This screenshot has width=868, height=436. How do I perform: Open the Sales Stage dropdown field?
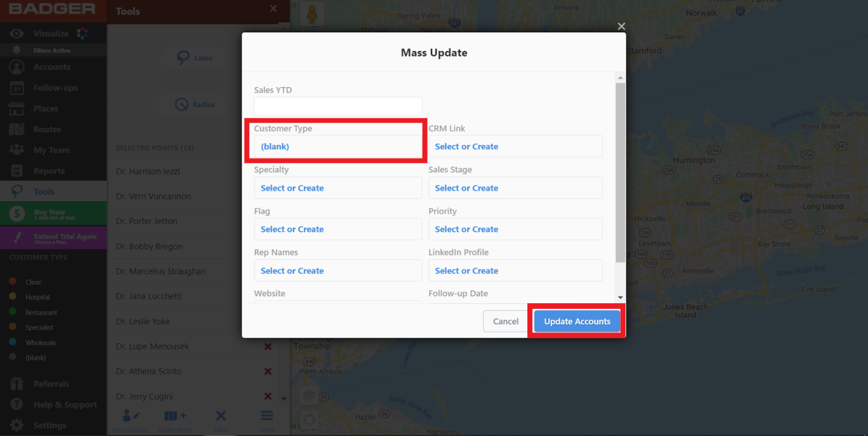pos(515,188)
